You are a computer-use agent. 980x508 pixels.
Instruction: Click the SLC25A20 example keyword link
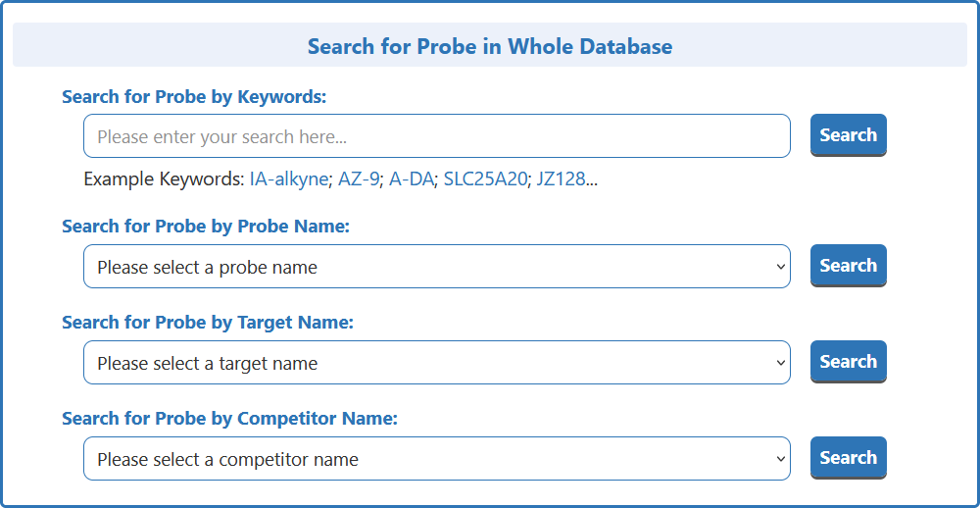[485, 179]
